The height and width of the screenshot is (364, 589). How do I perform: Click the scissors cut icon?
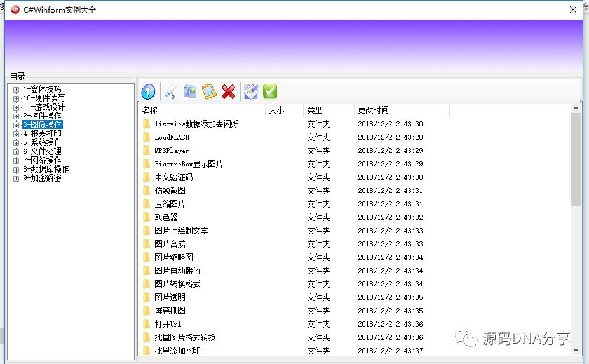coord(170,91)
